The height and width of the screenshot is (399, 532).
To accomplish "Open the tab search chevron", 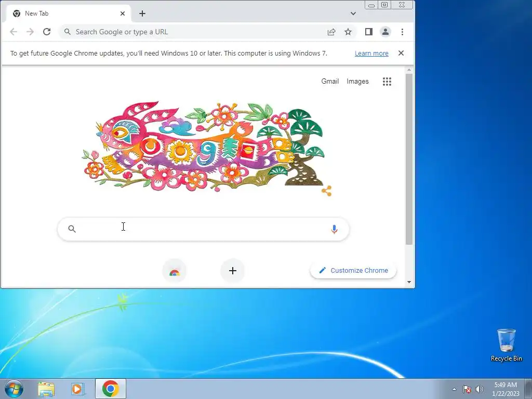I will [x=353, y=14].
